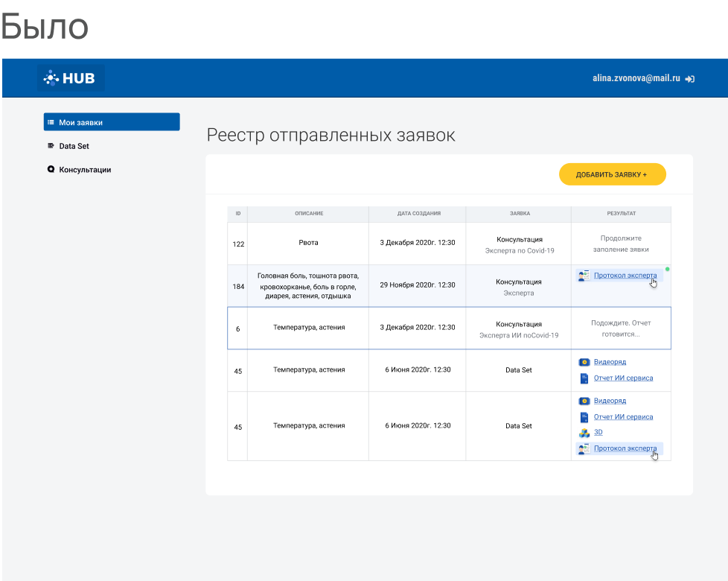
Task: Select the ID cell 184
Action: point(238,286)
